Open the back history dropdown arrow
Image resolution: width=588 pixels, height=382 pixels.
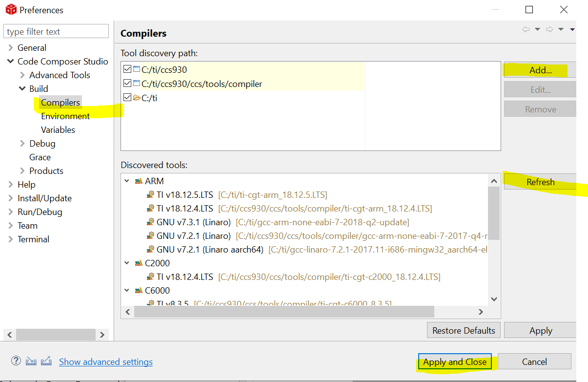tap(537, 30)
